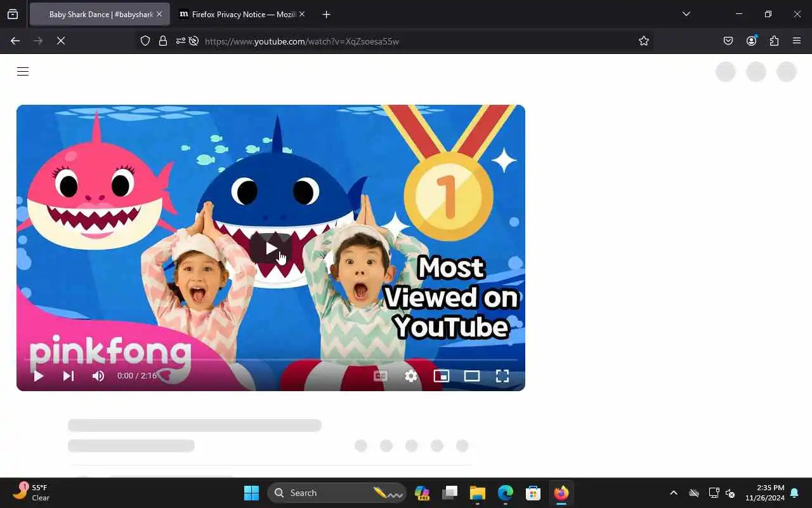This screenshot has width=812, height=508.
Task: Open a new tab
Action: (x=326, y=14)
